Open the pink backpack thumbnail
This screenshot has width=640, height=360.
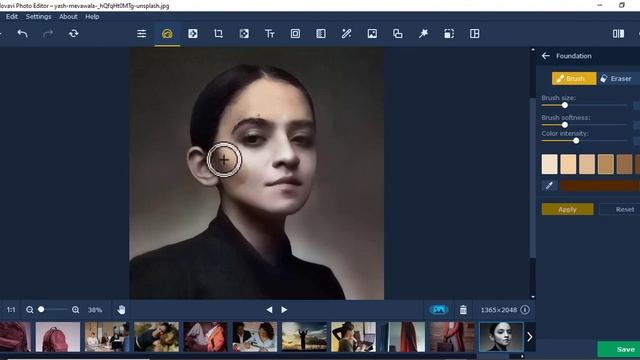[58, 337]
